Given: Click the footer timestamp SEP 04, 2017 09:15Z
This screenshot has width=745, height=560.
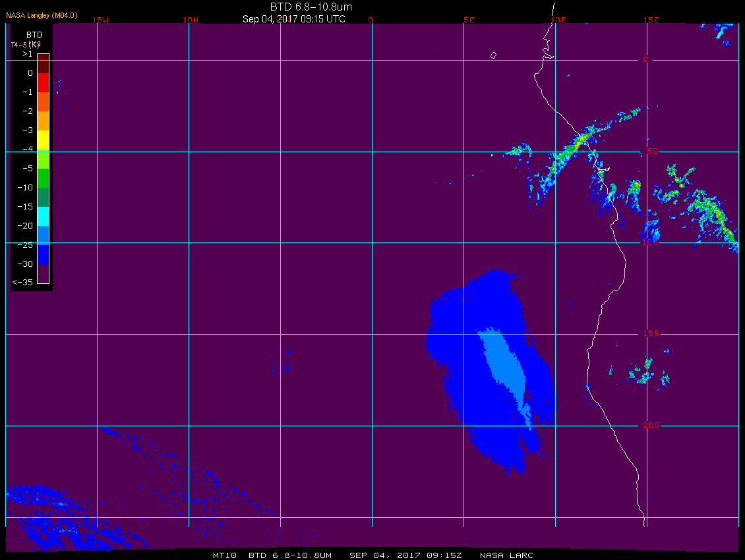Looking at the screenshot, I should click(x=405, y=555).
